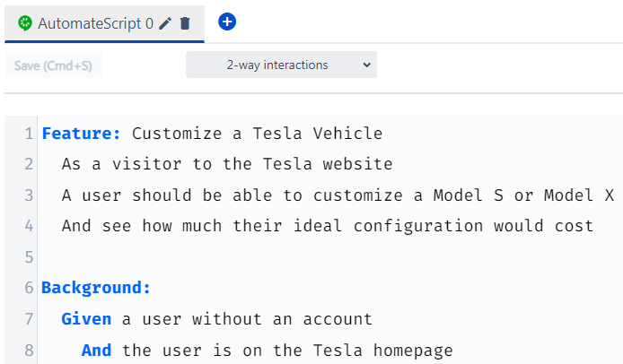Select the AutomateScript 0 tab
This screenshot has height=364, width=623.
pyautogui.click(x=104, y=23)
